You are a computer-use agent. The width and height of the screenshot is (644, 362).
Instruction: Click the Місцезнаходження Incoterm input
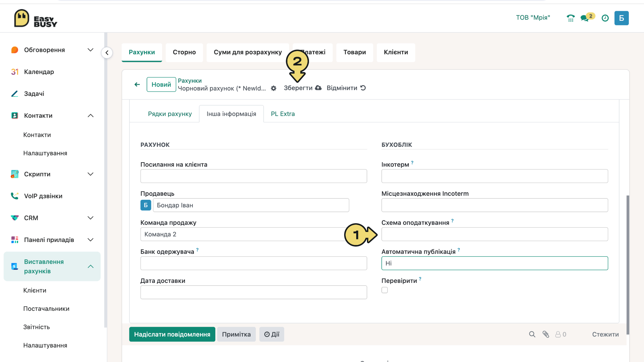tap(494, 205)
